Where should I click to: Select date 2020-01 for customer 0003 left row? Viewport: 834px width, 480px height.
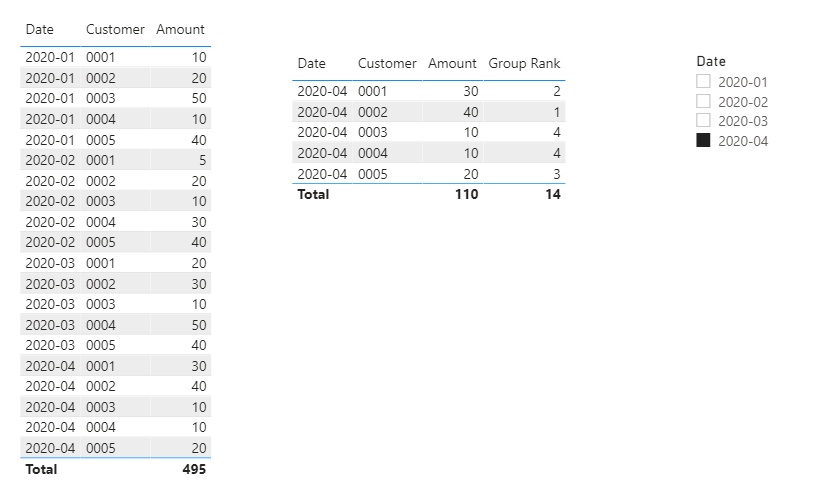point(50,98)
